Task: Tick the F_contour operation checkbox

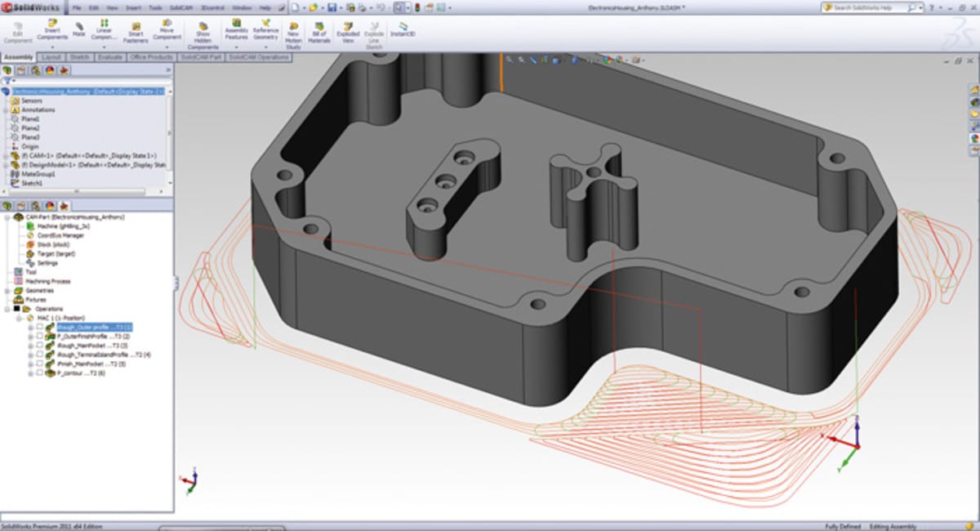Action: point(39,373)
